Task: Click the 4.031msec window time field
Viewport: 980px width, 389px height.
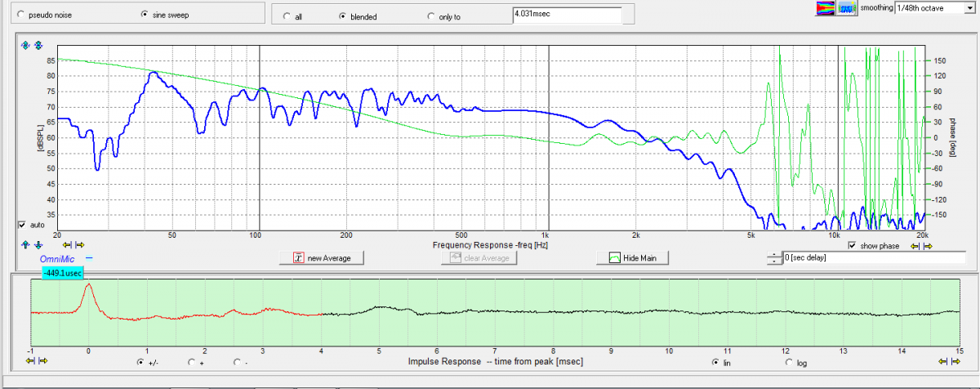Action: pos(567,14)
